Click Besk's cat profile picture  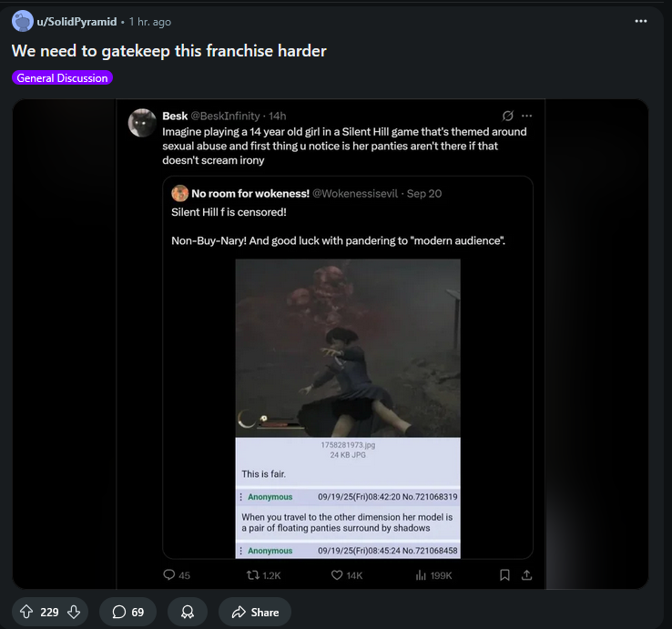click(142, 123)
